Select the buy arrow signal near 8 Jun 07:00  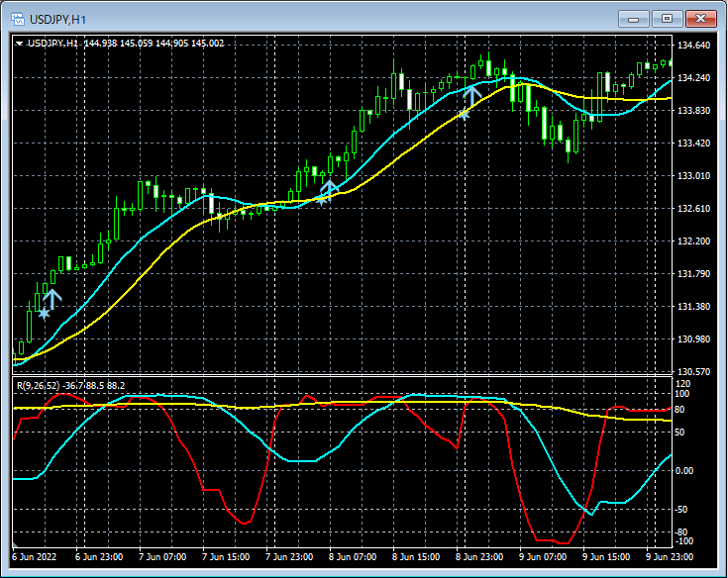(329, 188)
